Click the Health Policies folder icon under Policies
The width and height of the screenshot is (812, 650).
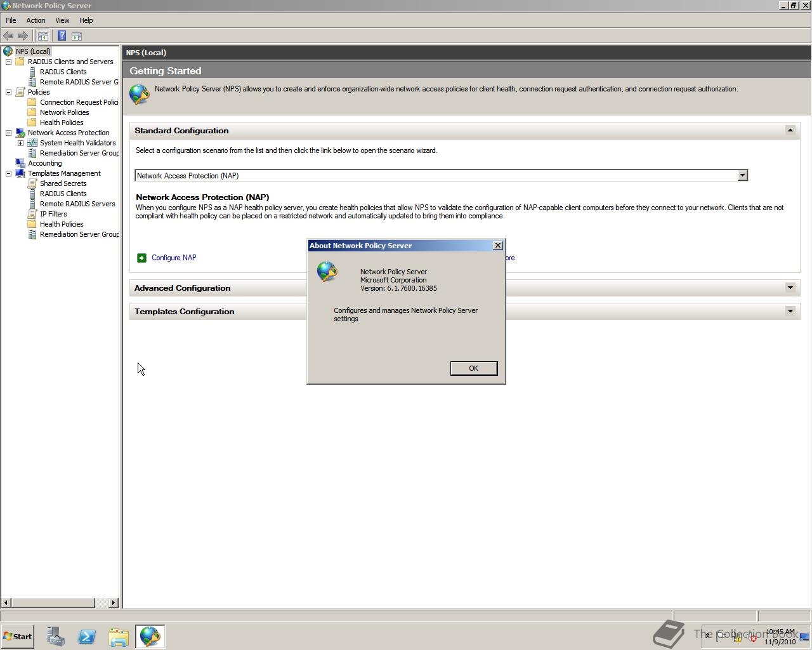(32, 123)
